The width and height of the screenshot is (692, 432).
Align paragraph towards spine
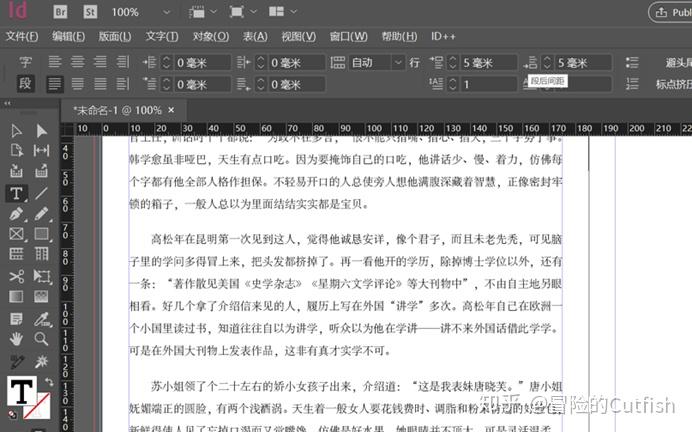[x=123, y=62]
